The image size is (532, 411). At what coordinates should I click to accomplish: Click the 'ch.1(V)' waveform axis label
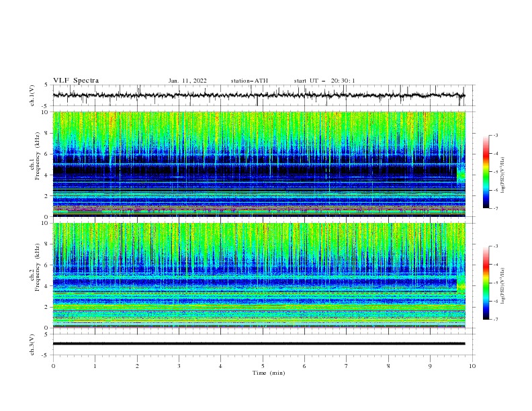(x=32, y=95)
